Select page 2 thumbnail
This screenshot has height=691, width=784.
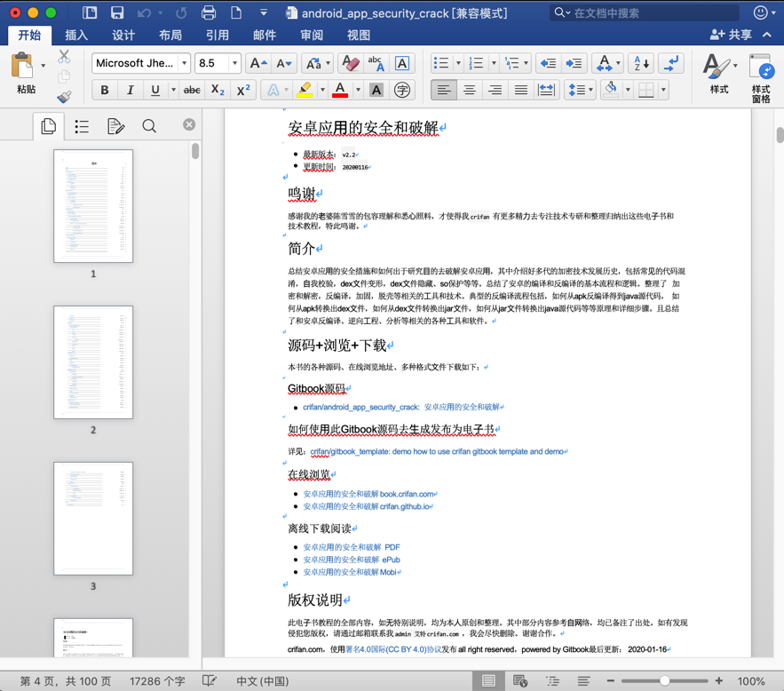93,362
